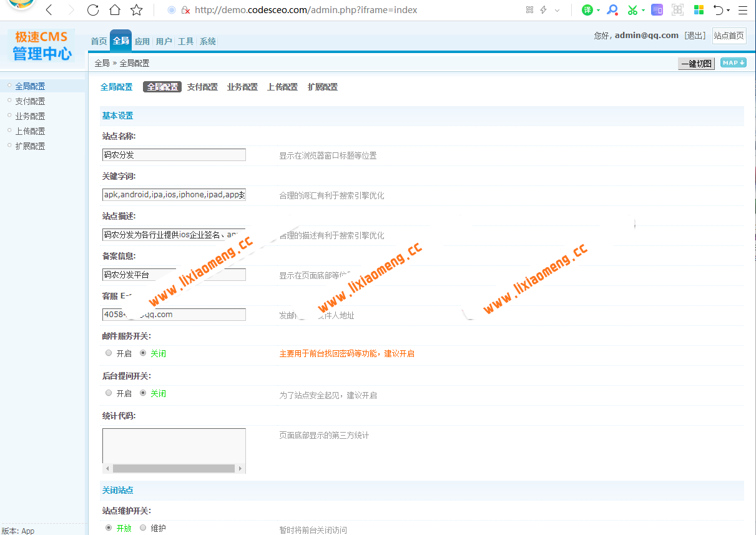
Task: Open the password manager key icon
Action: click(612, 10)
